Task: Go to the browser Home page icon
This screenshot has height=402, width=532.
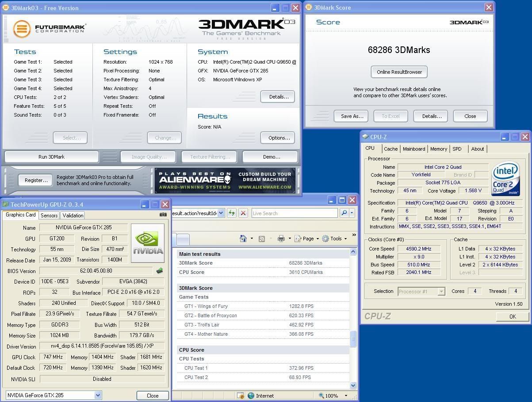Action: pos(243,239)
